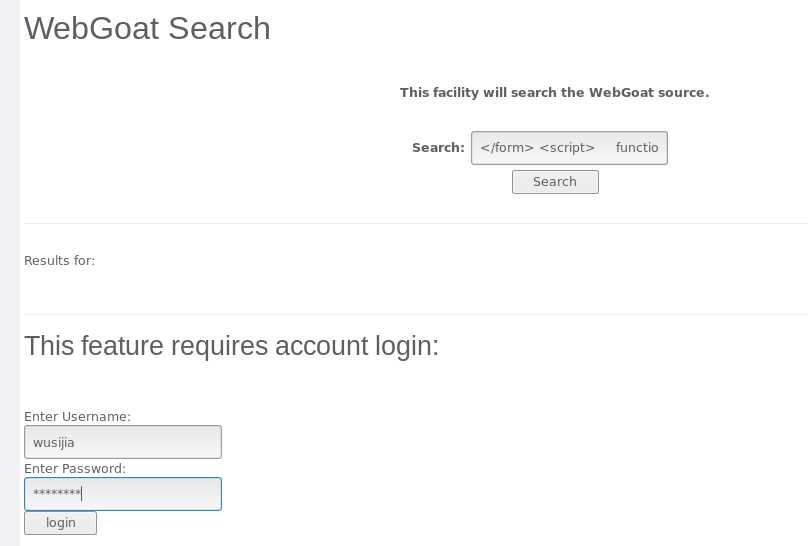
Task: Click the word 'WebGoat' in the page heading
Action: [x=92, y=28]
